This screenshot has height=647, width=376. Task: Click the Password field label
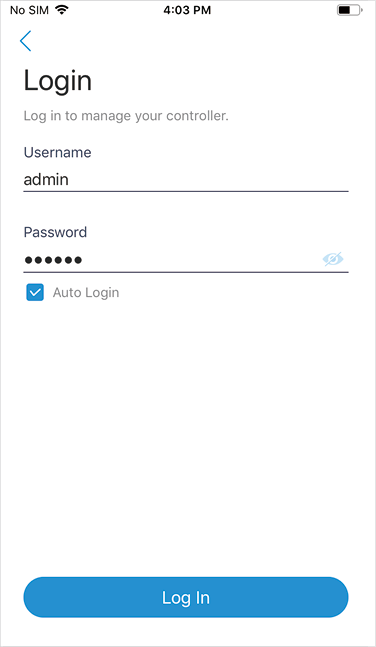[55, 232]
